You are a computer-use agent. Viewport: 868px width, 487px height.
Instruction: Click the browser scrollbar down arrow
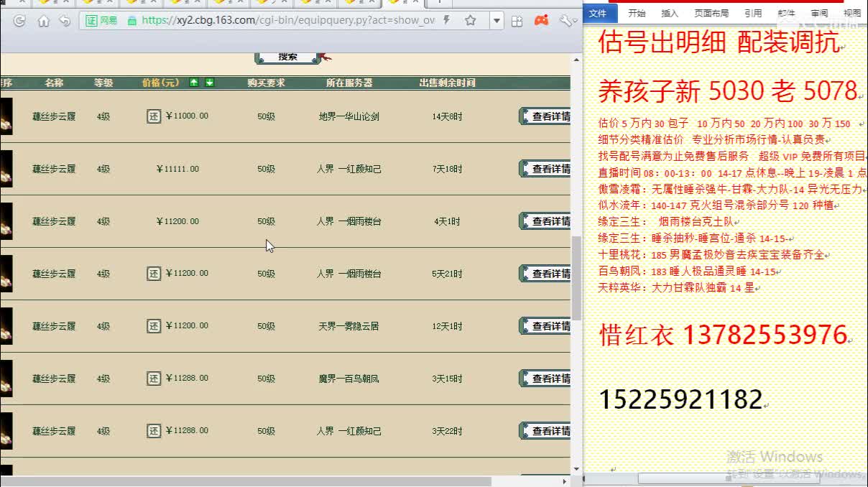576,469
